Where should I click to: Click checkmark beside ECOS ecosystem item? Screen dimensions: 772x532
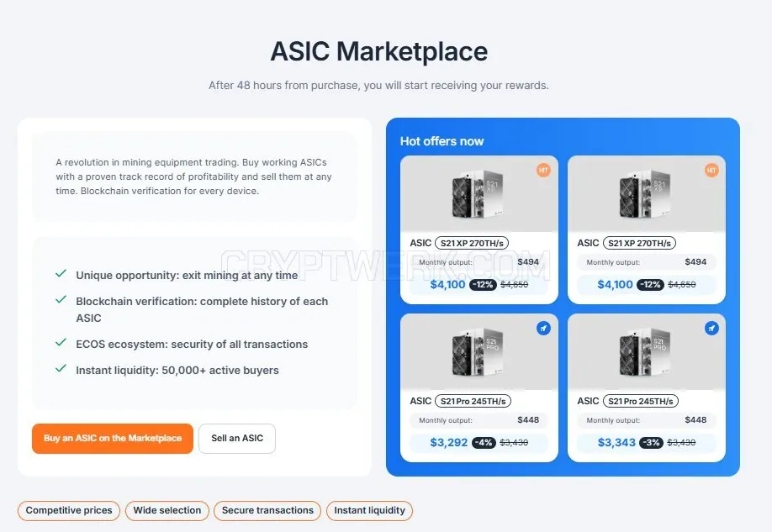(x=61, y=343)
